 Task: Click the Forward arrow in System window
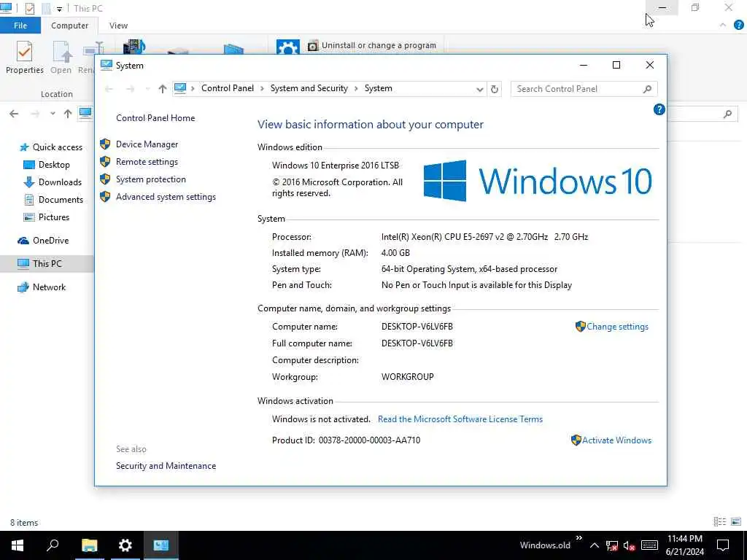[x=130, y=89]
